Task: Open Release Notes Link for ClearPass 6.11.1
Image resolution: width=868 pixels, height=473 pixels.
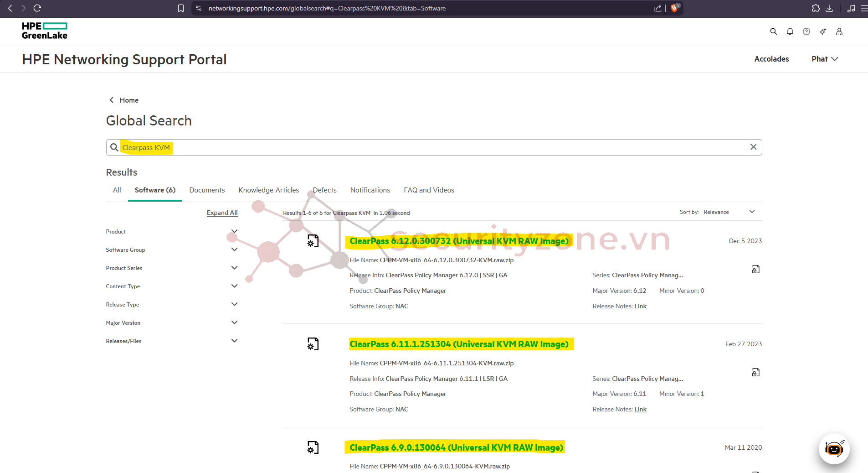Action: 640,409
